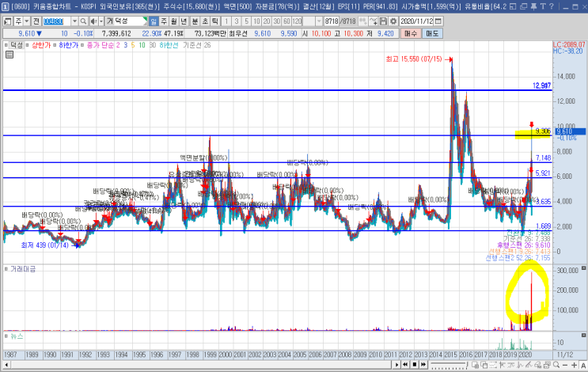Click the horizontal scrollbar right arrow
The height and width of the screenshot is (372, 588).
396,365
